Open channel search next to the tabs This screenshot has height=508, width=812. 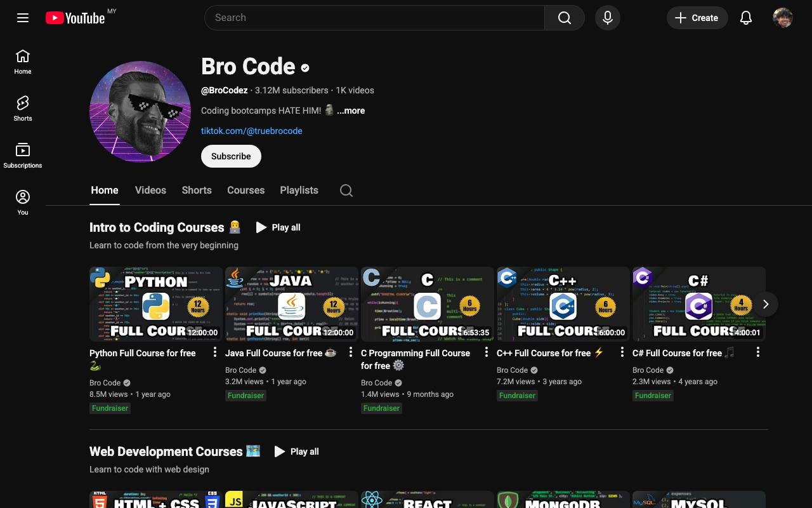point(346,190)
